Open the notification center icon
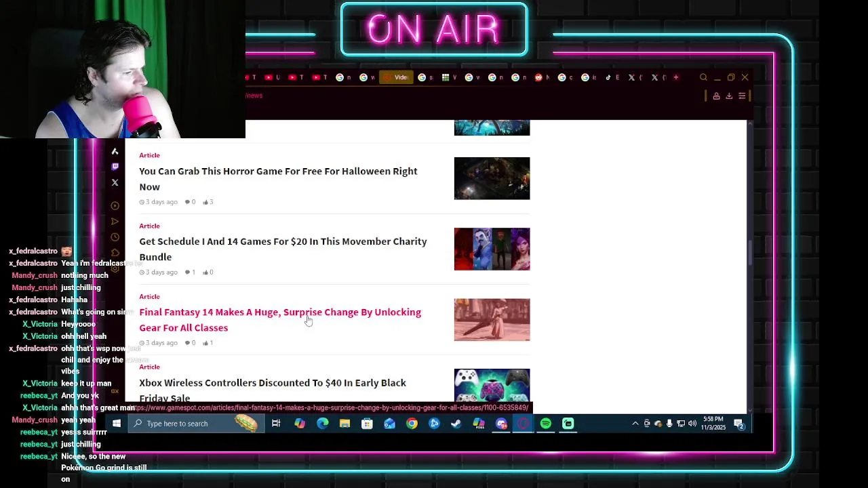The width and height of the screenshot is (868, 488). pos(740,424)
